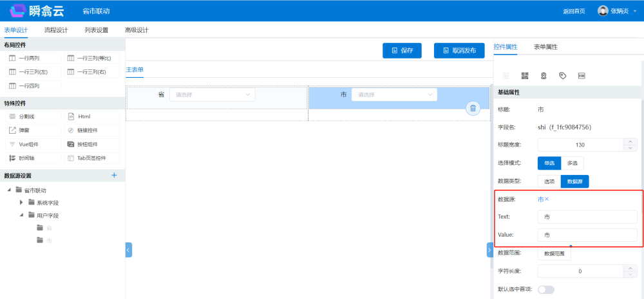Click the 保存 save button
This screenshot has width=644, height=299.
coord(402,51)
